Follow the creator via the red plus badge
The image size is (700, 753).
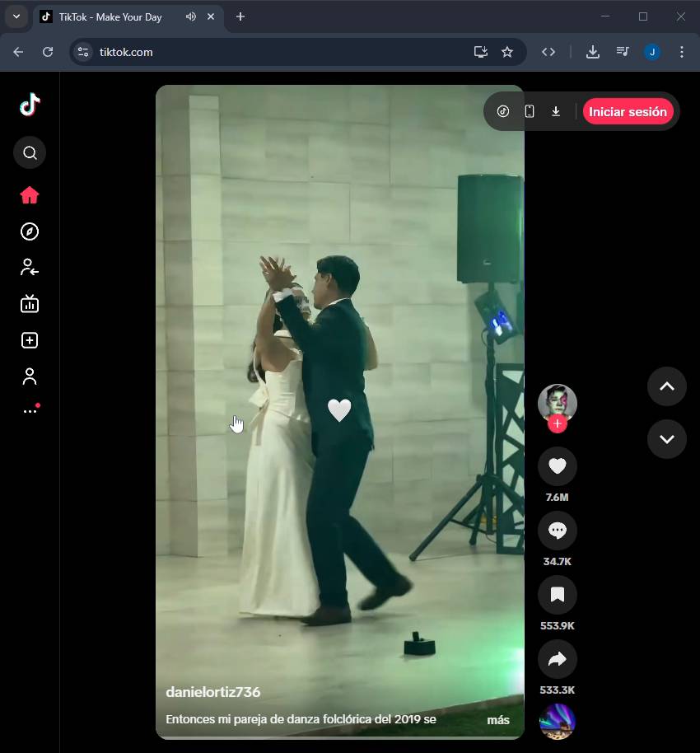point(558,424)
